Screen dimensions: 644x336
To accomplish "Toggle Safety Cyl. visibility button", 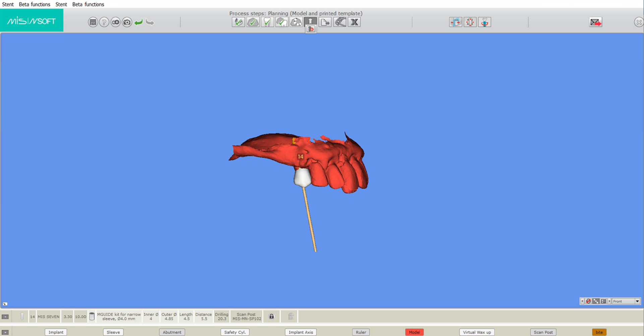I will [x=235, y=332].
